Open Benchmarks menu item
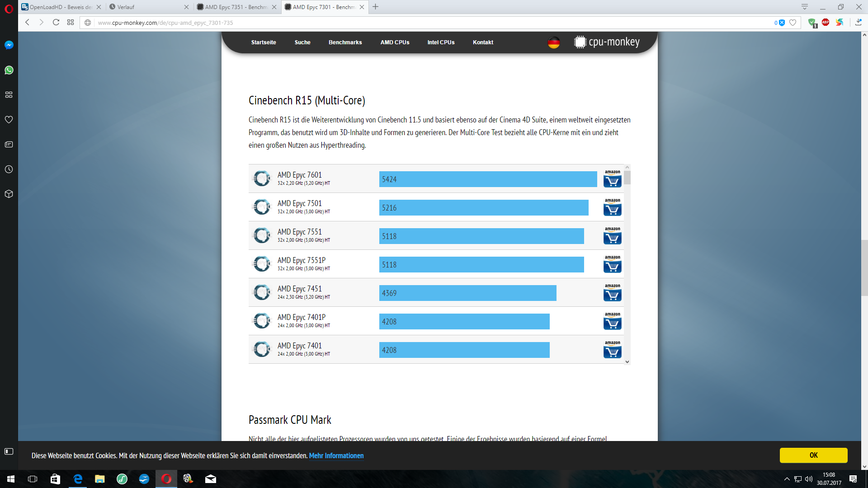The width and height of the screenshot is (868, 488). point(345,42)
